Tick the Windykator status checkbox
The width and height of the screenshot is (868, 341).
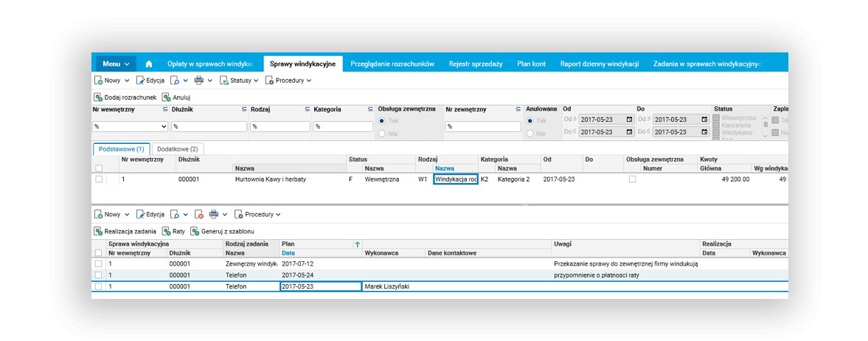click(717, 133)
